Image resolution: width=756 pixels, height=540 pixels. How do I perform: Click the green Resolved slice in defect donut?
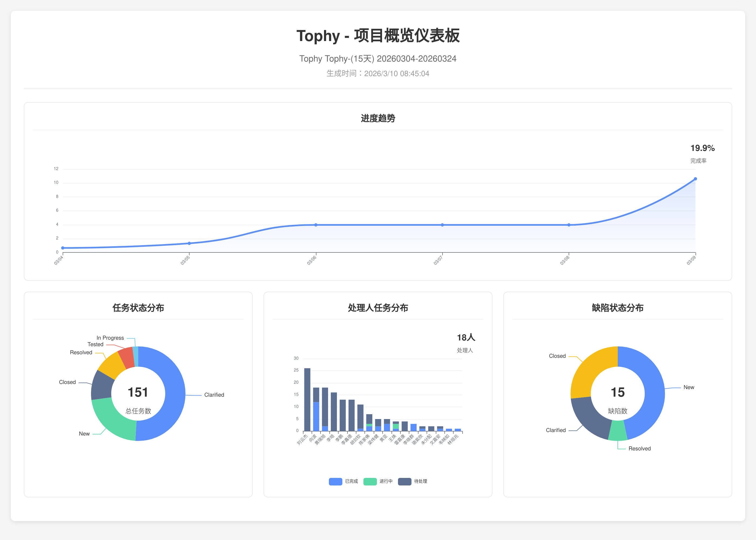pos(617,431)
